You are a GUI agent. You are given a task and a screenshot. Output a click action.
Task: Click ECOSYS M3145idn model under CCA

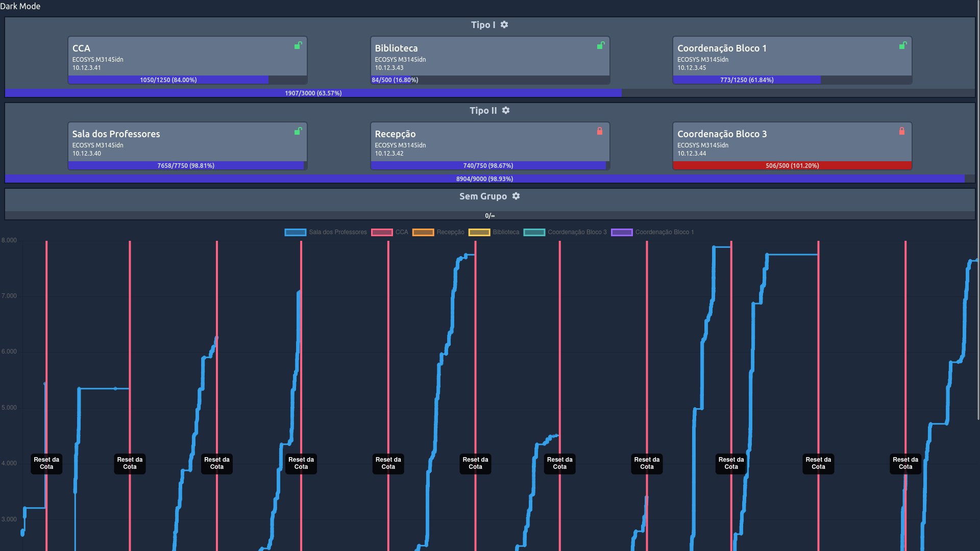pos(97,60)
